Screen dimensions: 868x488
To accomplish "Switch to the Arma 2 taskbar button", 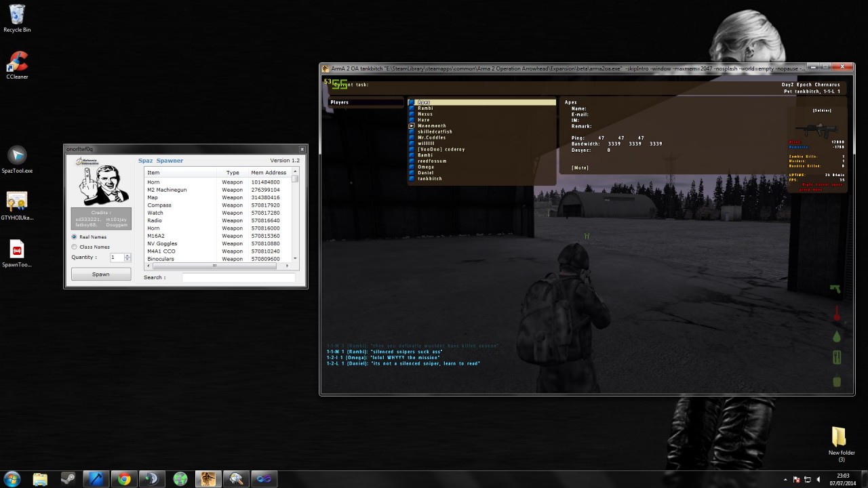I will [x=208, y=479].
